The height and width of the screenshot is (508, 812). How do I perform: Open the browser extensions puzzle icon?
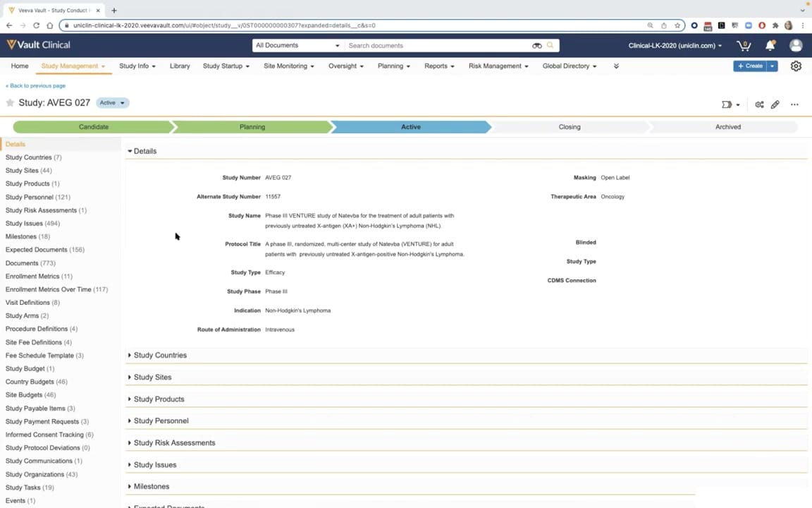(x=775, y=25)
